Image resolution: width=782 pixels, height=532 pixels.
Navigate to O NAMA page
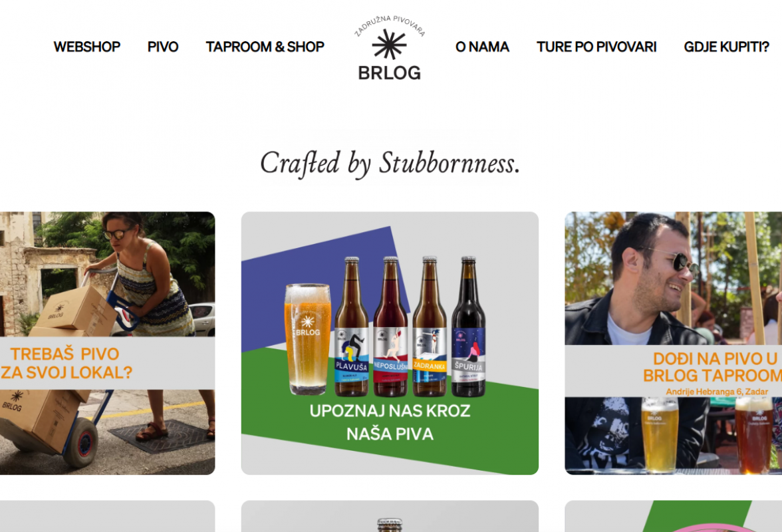click(x=481, y=47)
